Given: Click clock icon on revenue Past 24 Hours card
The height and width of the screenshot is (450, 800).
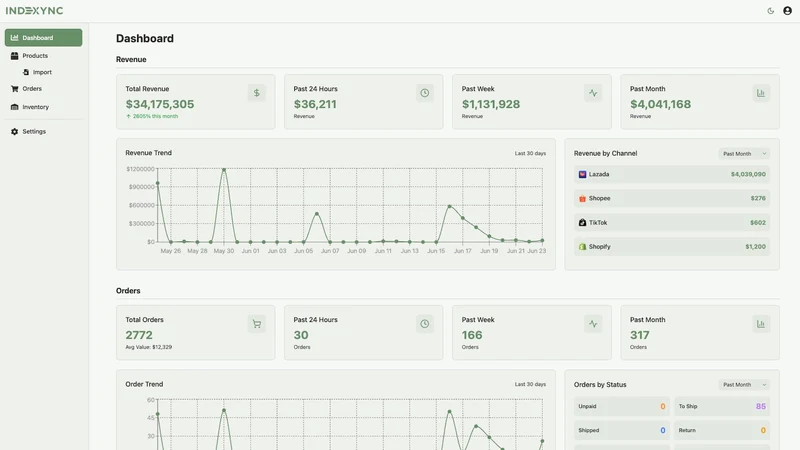Looking at the screenshot, I should click(424, 93).
